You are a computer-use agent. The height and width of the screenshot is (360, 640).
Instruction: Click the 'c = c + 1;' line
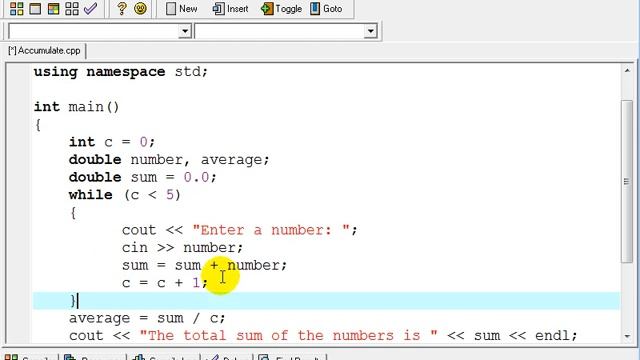click(x=164, y=283)
